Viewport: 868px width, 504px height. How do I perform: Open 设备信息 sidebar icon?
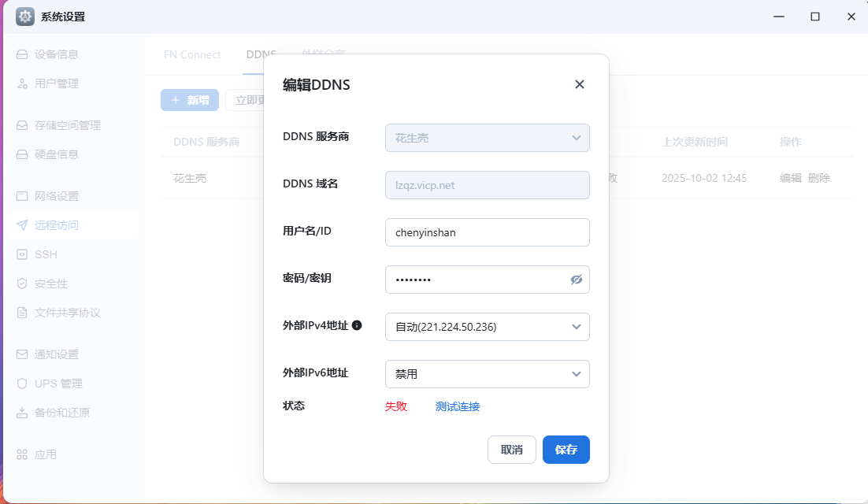point(22,54)
